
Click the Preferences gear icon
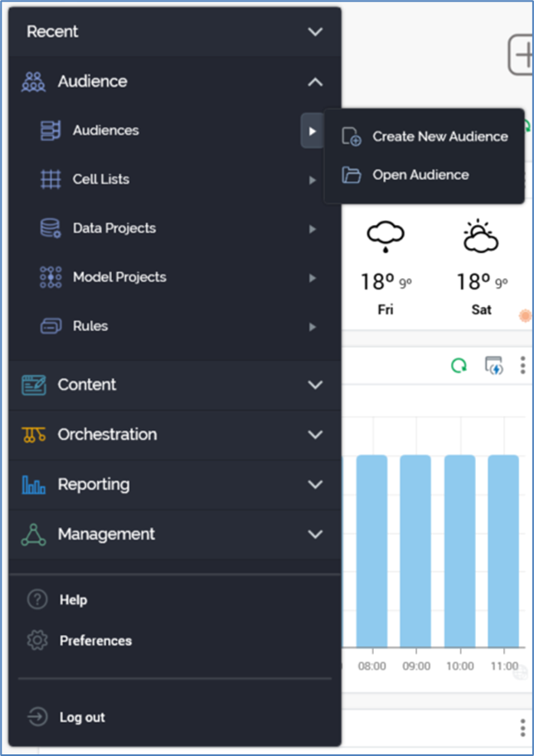click(37, 641)
